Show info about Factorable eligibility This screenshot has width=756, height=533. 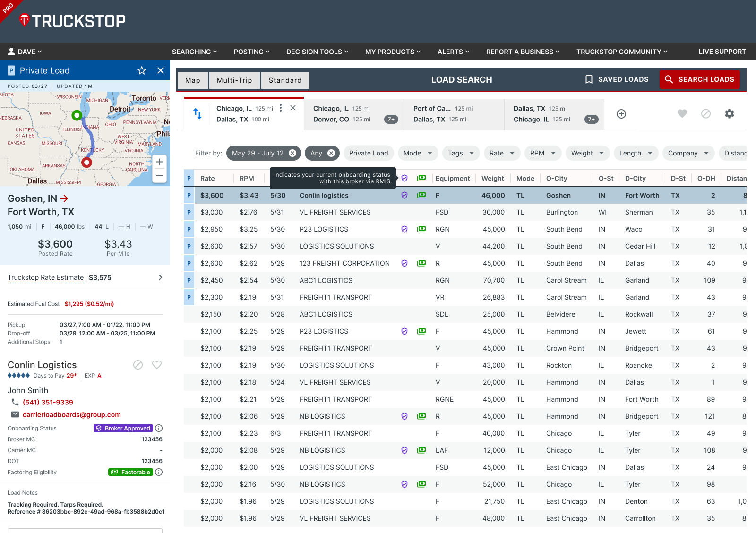click(x=159, y=472)
